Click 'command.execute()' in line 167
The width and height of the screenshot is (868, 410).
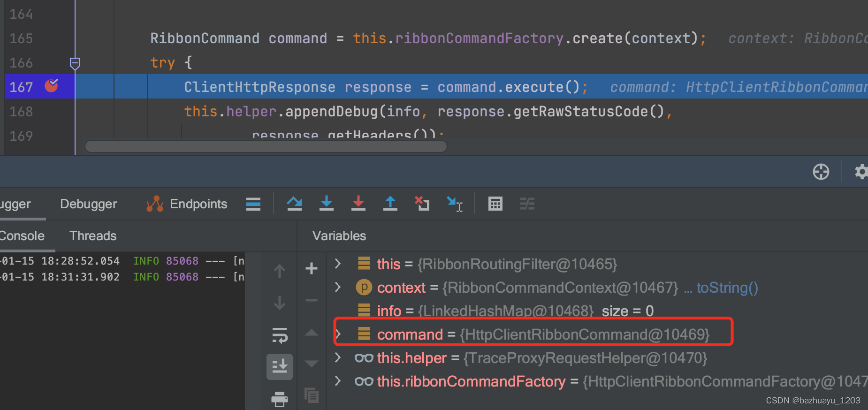click(x=509, y=87)
